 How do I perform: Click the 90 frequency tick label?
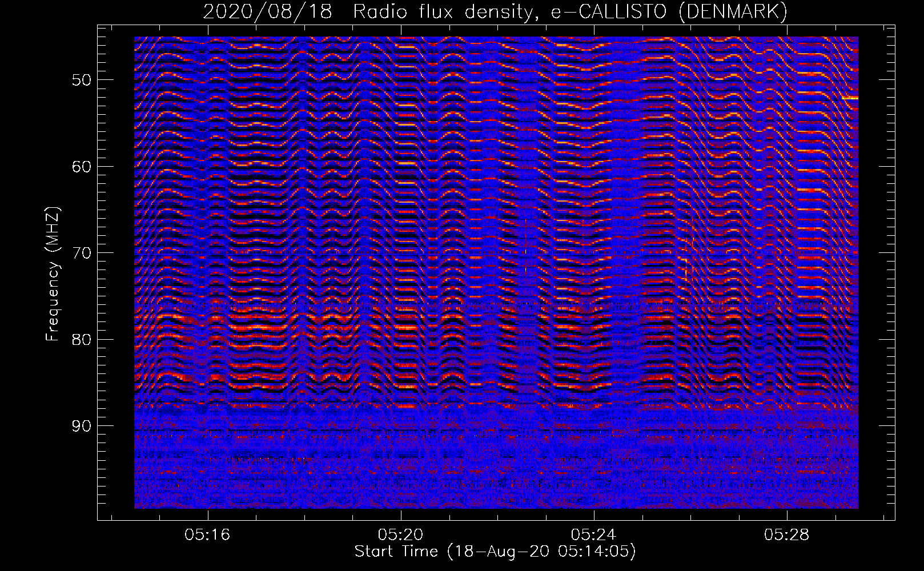coord(82,426)
